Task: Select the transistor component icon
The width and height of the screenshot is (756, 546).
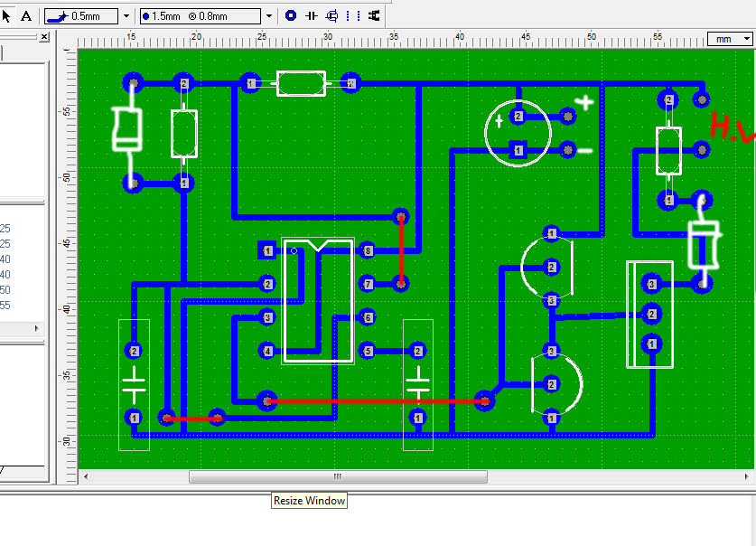Action: (x=331, y=16)
